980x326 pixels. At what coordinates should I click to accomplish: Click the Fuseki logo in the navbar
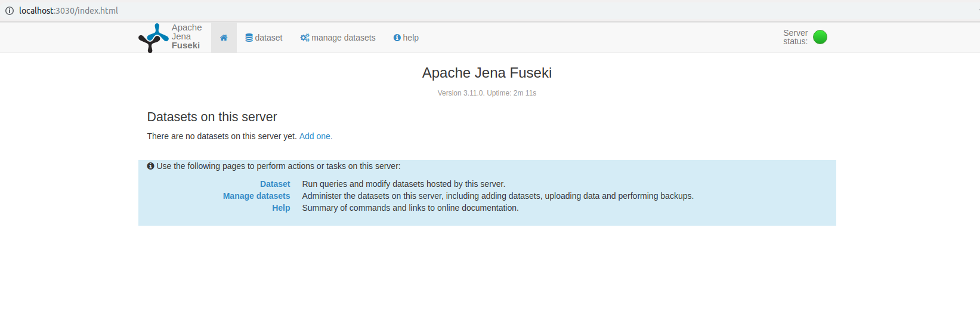point(153,38)
